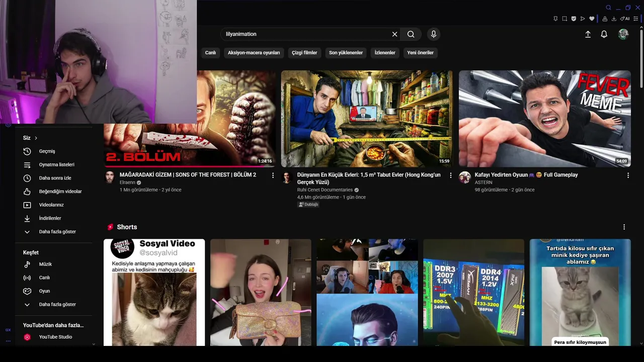Open the browser Pinboards pin icon
Screen dimensions: 644x362
555,19
